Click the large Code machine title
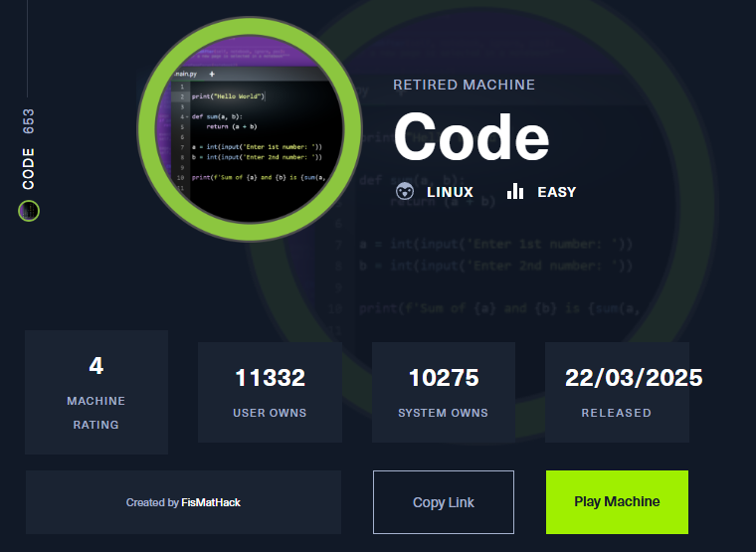 coord(472,136)
